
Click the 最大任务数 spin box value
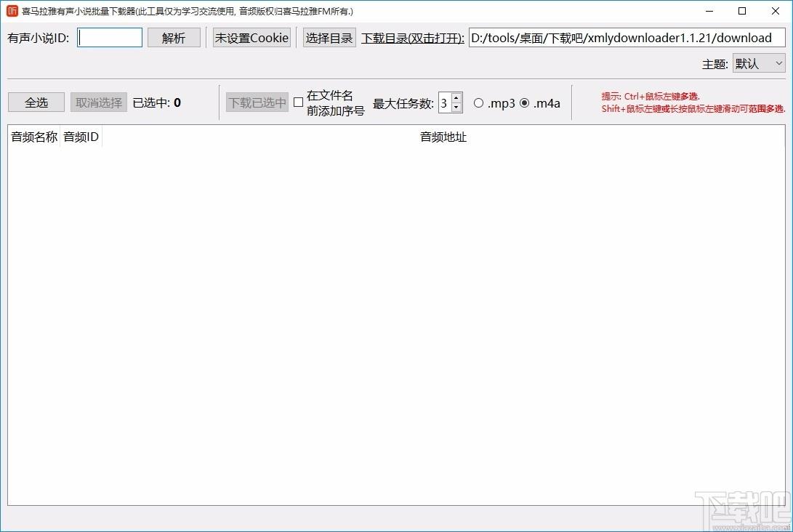coord(445,103)
